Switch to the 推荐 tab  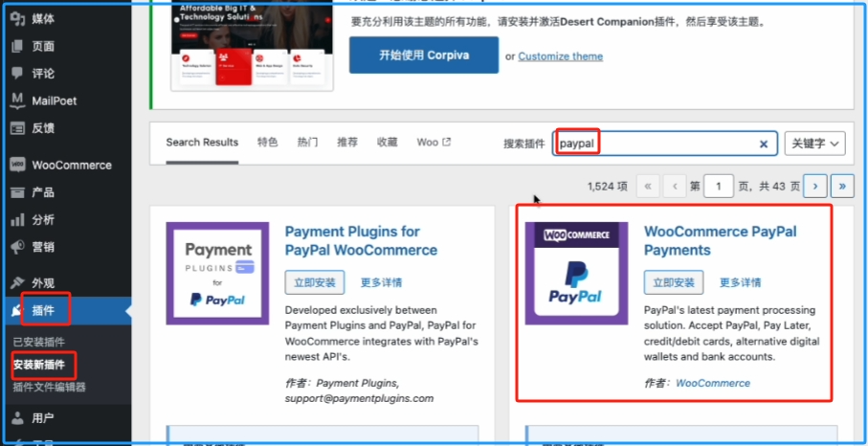click(347, 143)
